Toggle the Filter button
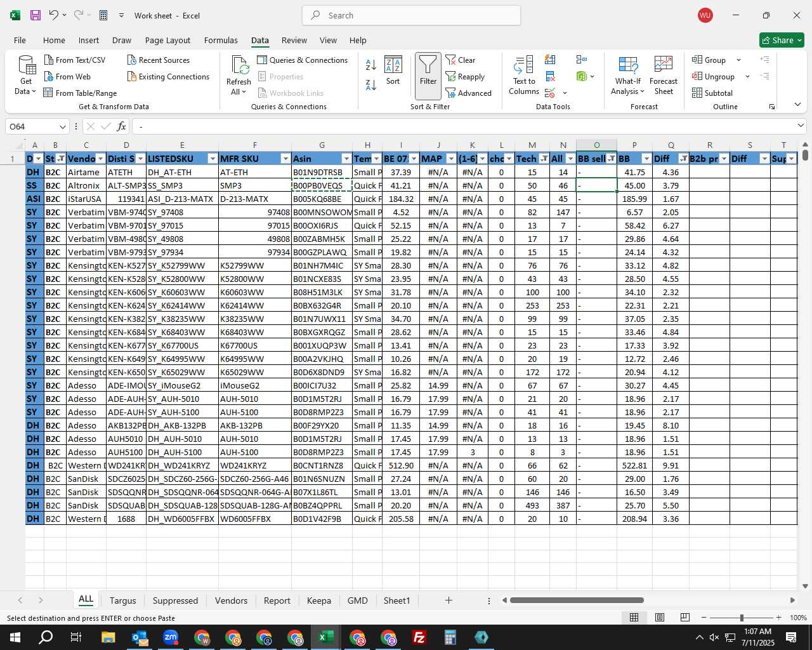The image size is (812, 650). pos(428,76)
